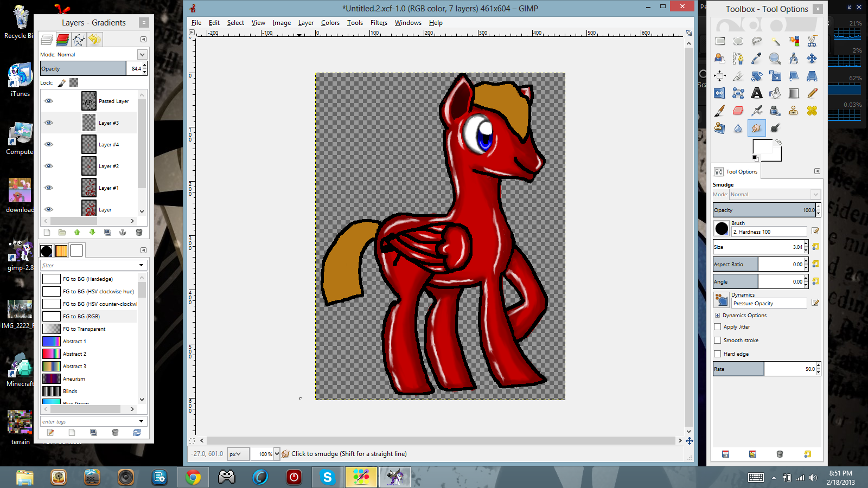Toggle lock alpha channel in Layers
This screenshot has height=488, width=868.
point(74,82)
